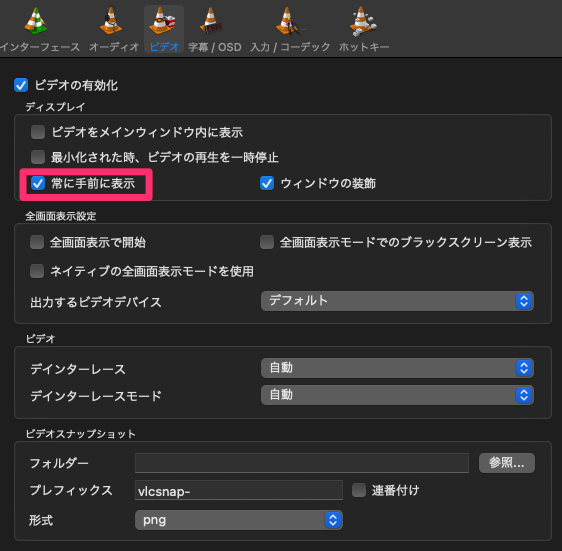Open the インターフェース preferences cone icon
The height and width of the screenshot is (551, 562).
35,22
